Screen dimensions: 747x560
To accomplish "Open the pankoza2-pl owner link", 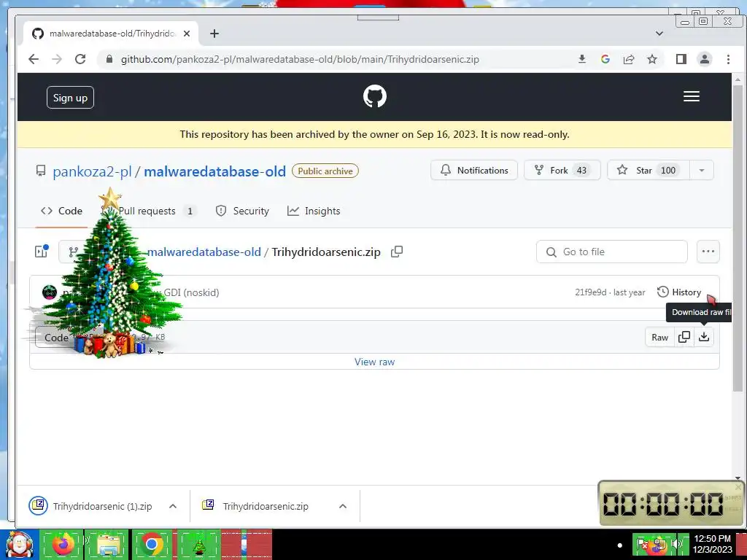I will [92, 171].
